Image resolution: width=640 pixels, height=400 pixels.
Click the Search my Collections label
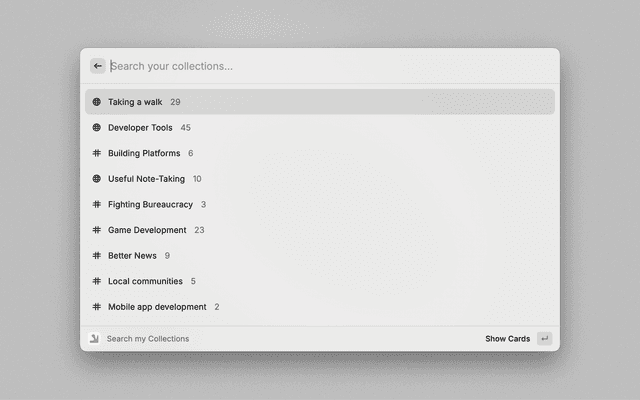[148, 339]
